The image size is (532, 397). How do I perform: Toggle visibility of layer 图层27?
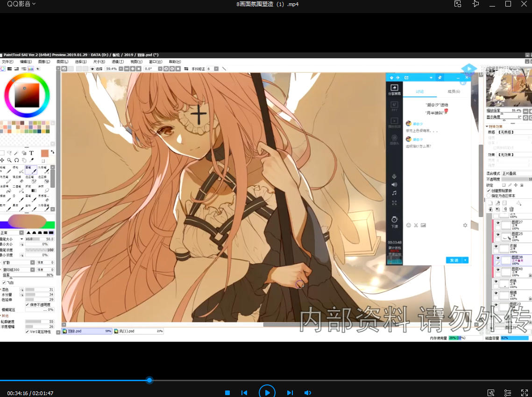click(497, 223)
